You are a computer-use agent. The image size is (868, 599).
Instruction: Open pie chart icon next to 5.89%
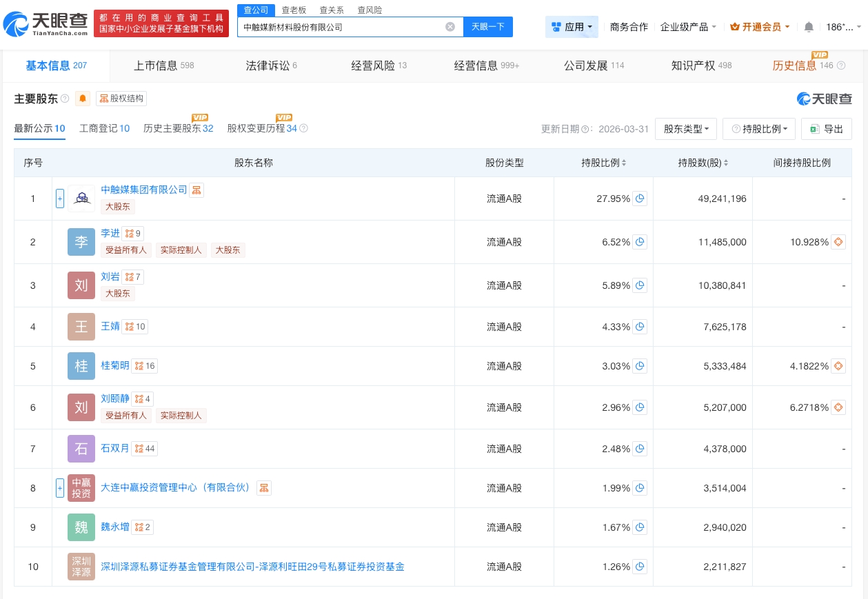click(x=640, y=285)
